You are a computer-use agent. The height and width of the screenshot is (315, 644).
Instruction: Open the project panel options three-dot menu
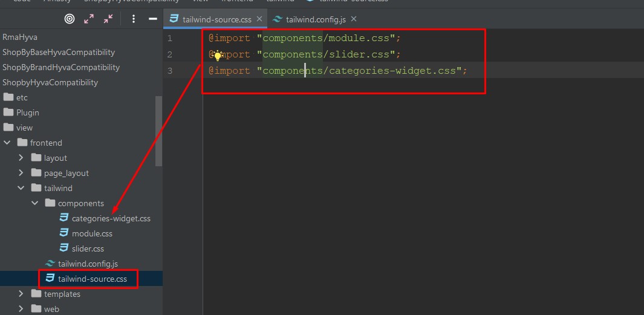coord(133,19)
